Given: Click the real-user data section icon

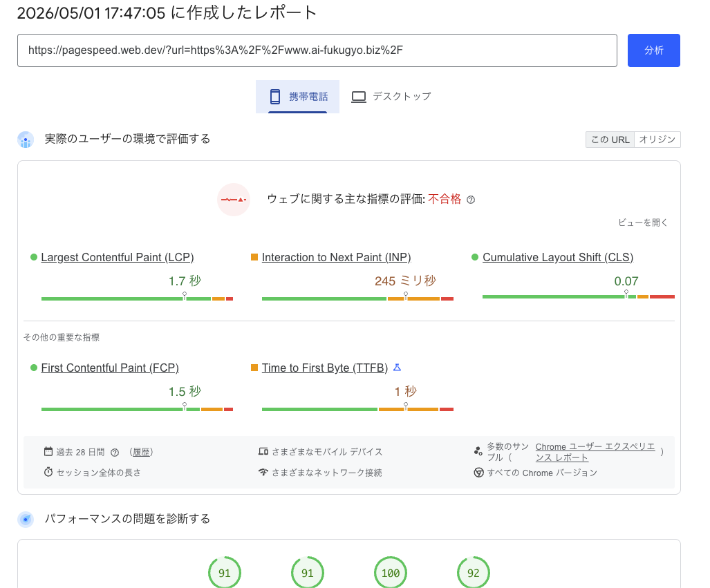Looking at the screenshot, I should click(26, 140).
